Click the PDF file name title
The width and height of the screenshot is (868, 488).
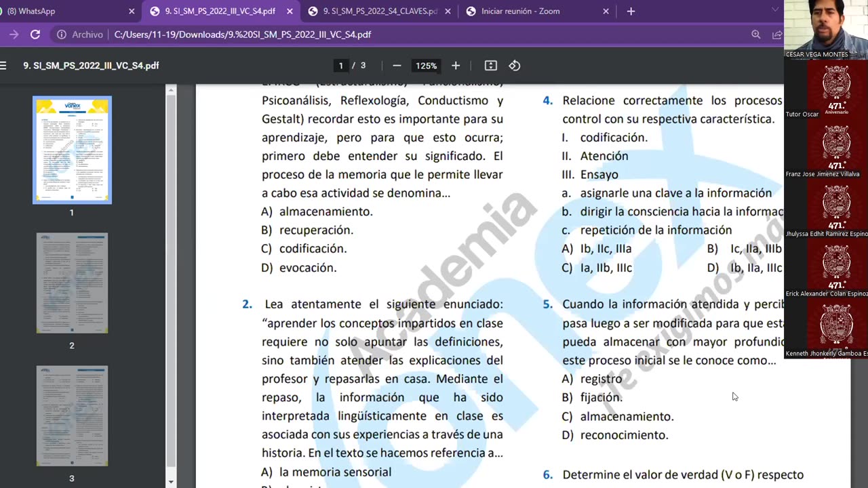point(91,66)
